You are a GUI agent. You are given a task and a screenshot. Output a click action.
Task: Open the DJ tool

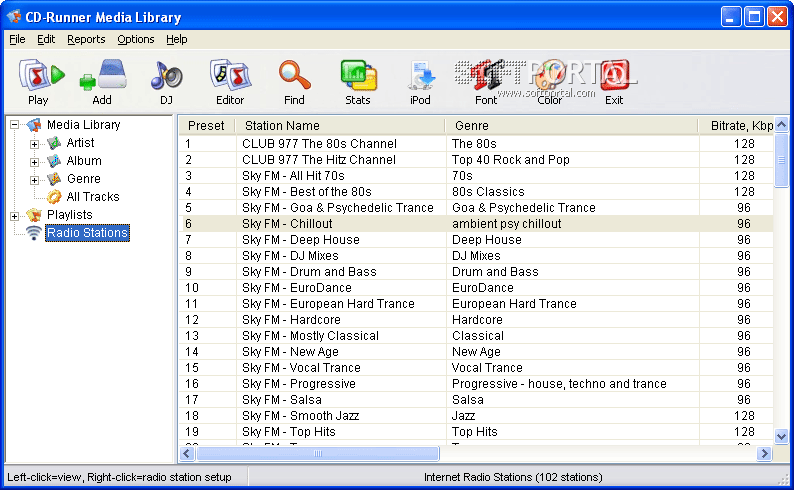tap(167, 76)
